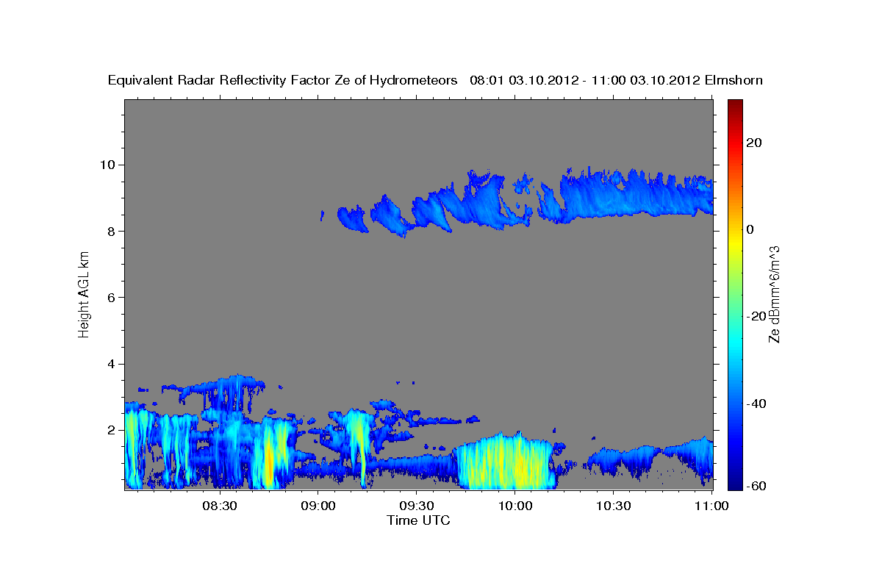Click the dark red top of the colorbar
Screen dimensions: 882x588
[x=735, y=105]
